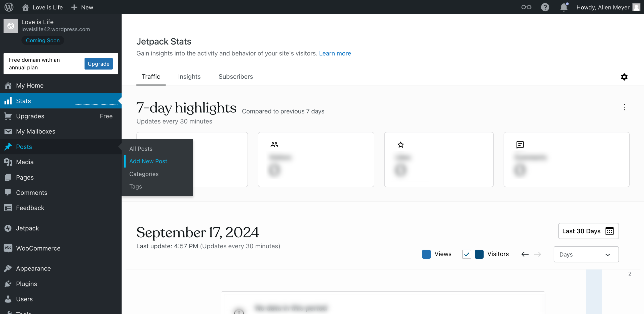Open the WordPress logo menu
This screenshot has height=314, width=644.
tap(9, 7)
